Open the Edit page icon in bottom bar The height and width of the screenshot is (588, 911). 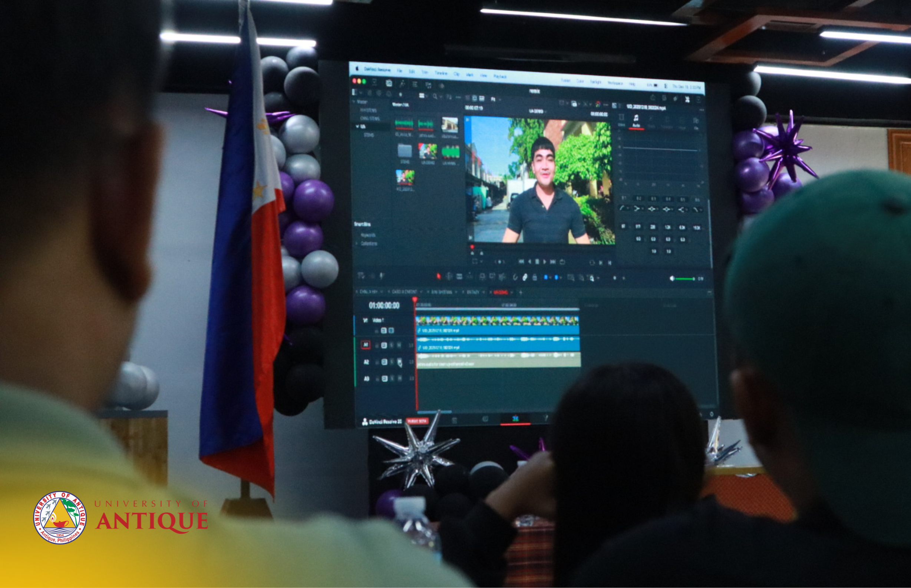[x=515, y=419]
